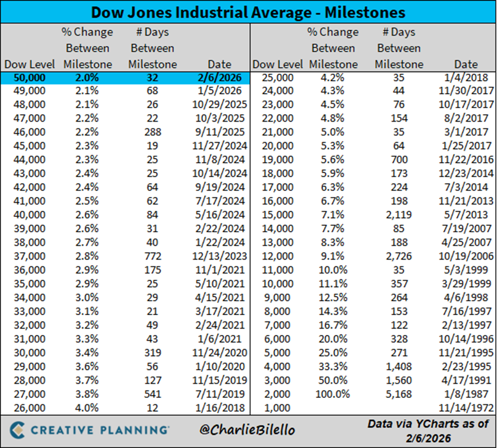Screen dimensions: 497x448
Task: Click the 2,726 days between milestone value
Action: click(399, 256)
